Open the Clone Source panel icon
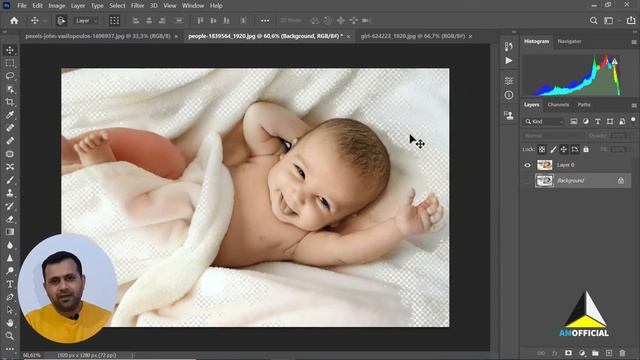Screen dimensions: 640x360 click(509, 115)
